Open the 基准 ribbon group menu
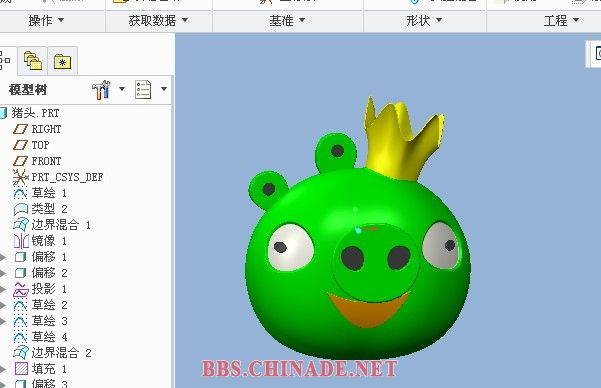Image resolution: width=601 pixels, height=388 pixels. pyautogui.click(x=287, y=20)
